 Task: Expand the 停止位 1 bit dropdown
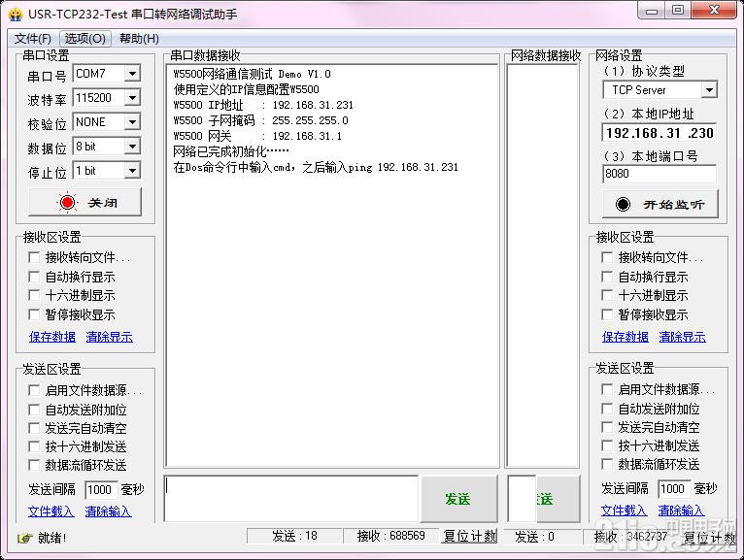132,170
